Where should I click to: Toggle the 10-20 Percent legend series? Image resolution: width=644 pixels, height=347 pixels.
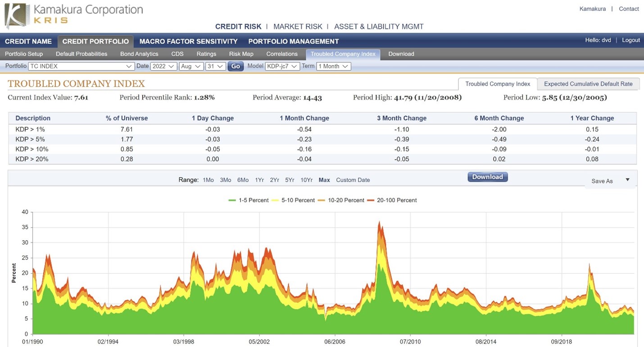341,200
